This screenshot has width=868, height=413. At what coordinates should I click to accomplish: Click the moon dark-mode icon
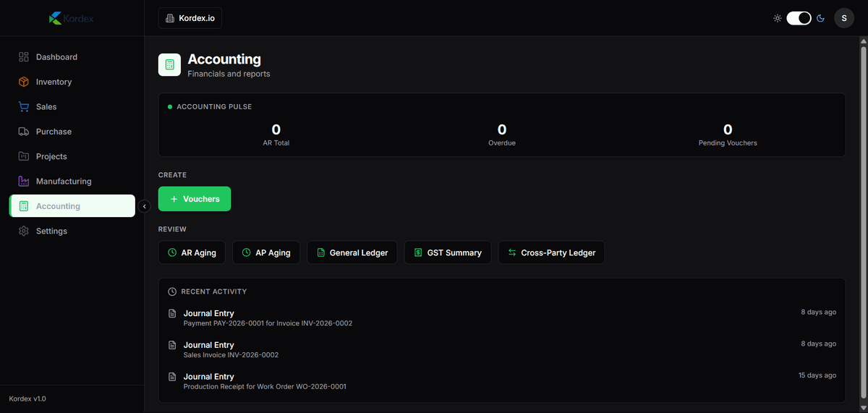[821, 18]
